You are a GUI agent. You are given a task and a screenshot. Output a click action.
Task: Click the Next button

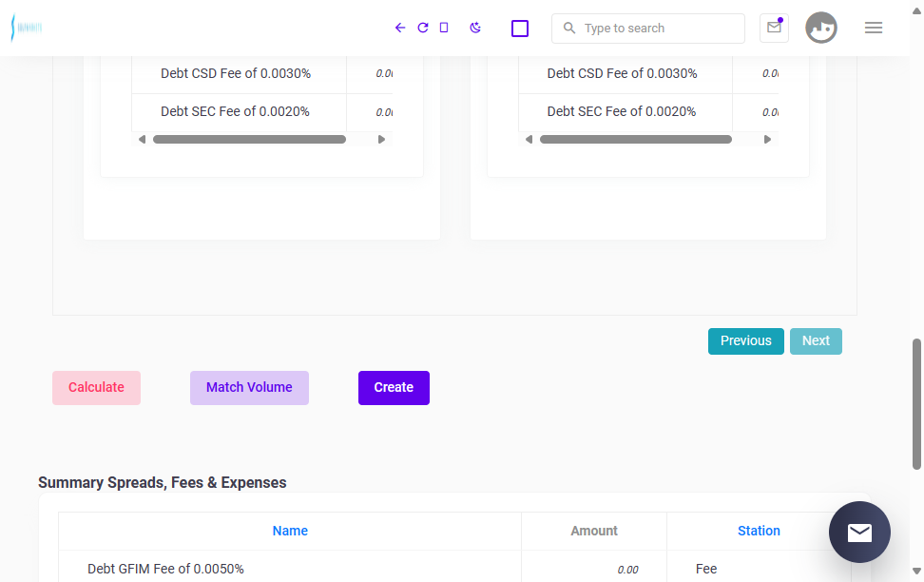(x=816, y=340)
